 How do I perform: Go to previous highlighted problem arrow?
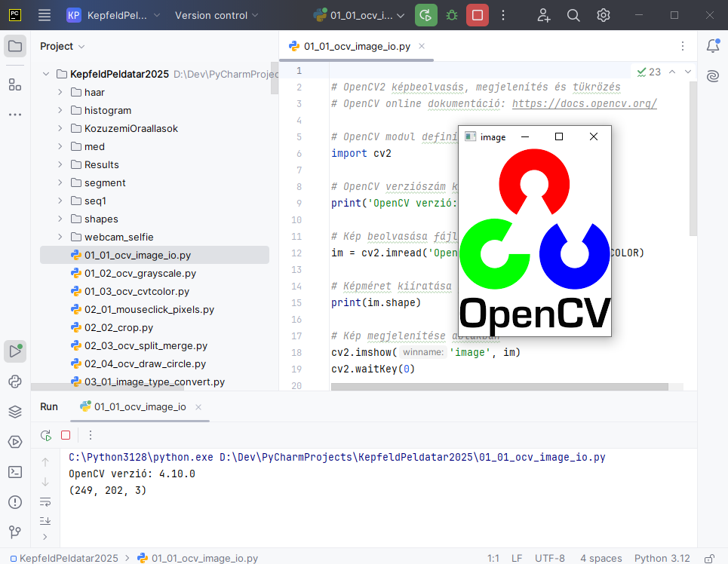[672, 72]
